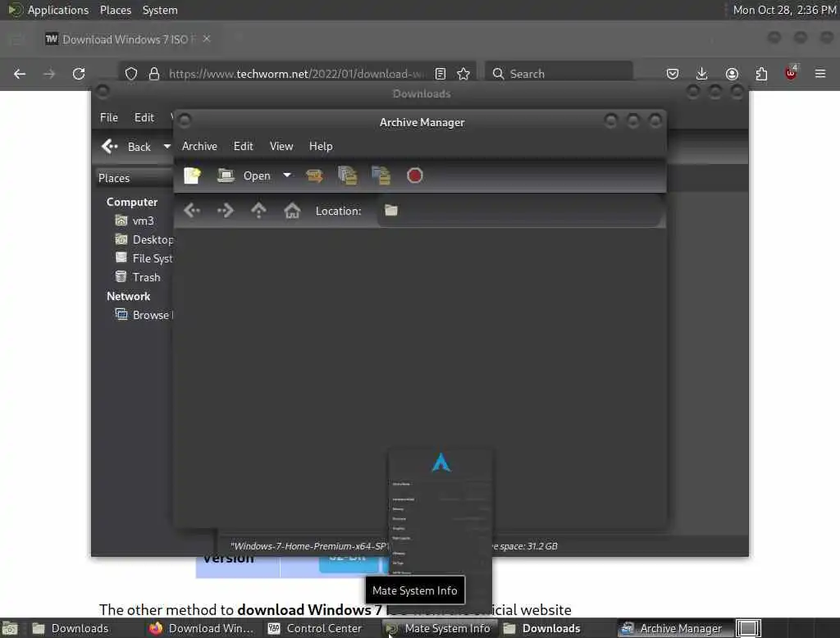Screen dimensions: 840x638
Task: Open the Archive menu
Action: coord(199,146)
